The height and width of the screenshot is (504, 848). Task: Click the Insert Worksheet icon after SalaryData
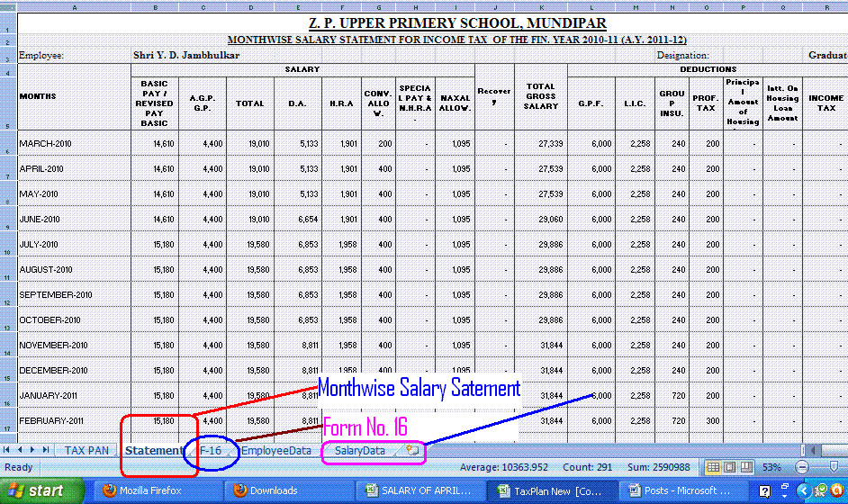(412, 450)
